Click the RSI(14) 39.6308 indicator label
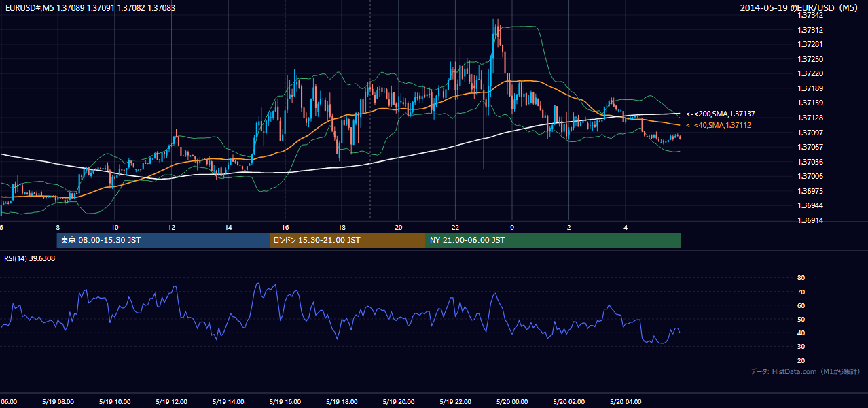Image resolution: width=868 pixels, height=408 pixels. coord(30,258)
